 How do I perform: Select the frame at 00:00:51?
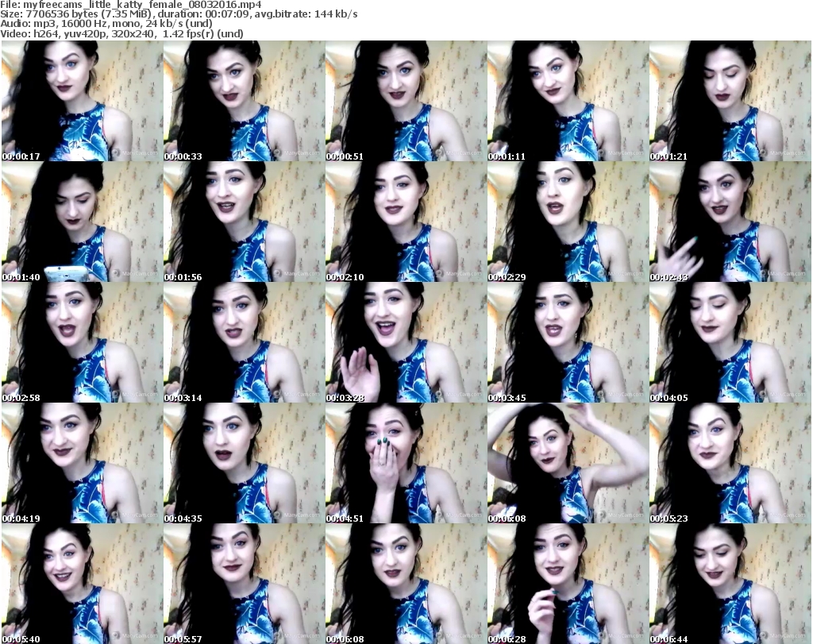406,102
